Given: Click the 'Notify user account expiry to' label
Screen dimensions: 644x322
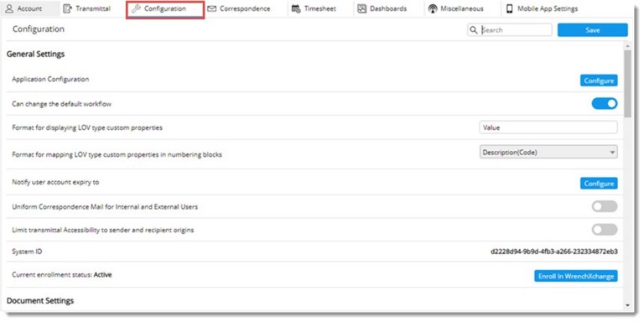Looking at the screenshot, I should [55, 182].
